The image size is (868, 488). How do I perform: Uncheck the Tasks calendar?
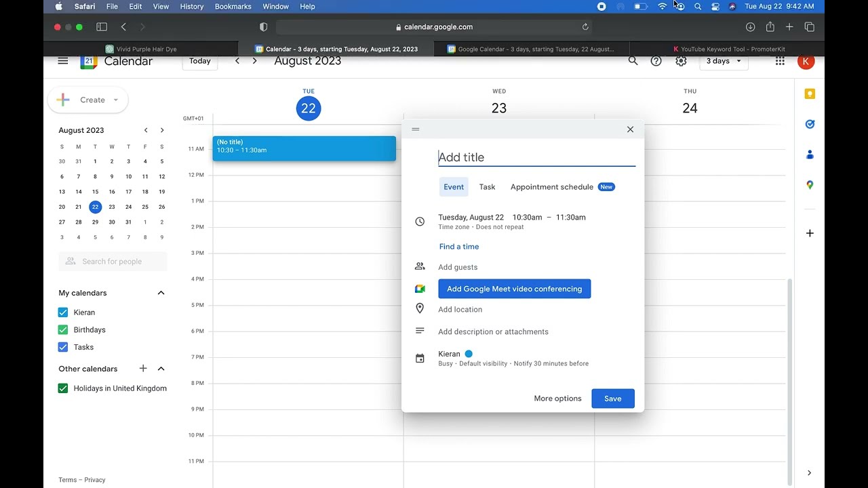[x=63, y=347]
